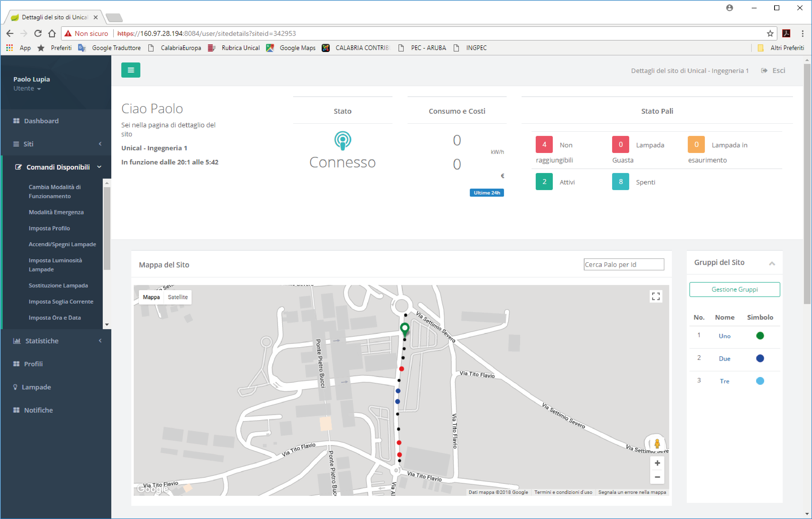Screen dimensions: 812x519
Task: Click the teal Spenti count badge
Action: pyautogui.click(x=620, y=182)
